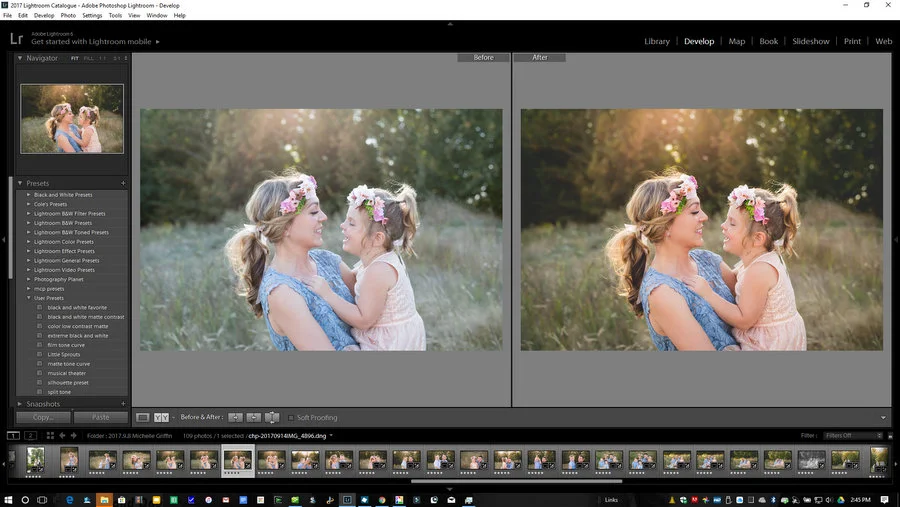Copy Before settings to After
The width and height of the screenshot is (900, 507).
[x=235, y=417]
